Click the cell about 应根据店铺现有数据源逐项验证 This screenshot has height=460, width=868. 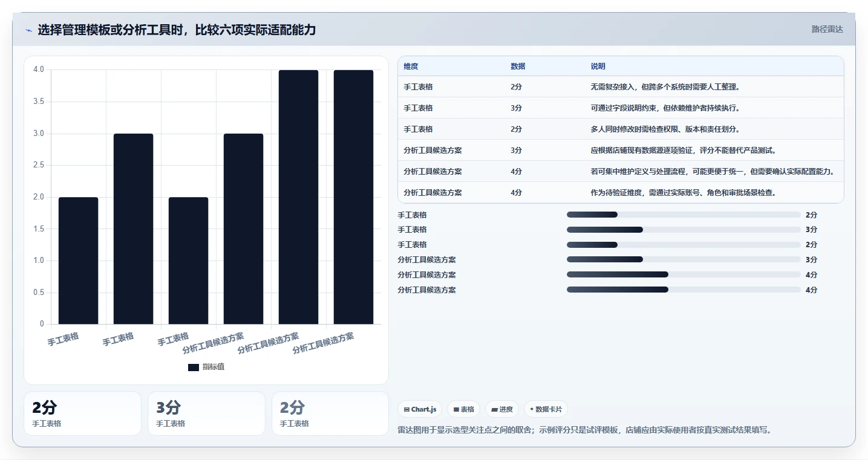[684, 150]
